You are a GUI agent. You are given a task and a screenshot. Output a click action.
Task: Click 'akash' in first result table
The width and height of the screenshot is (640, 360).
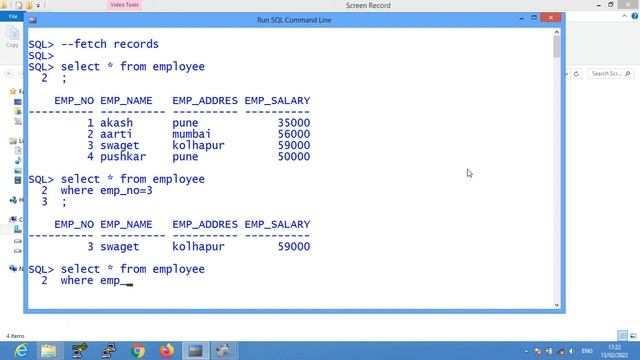116,122
